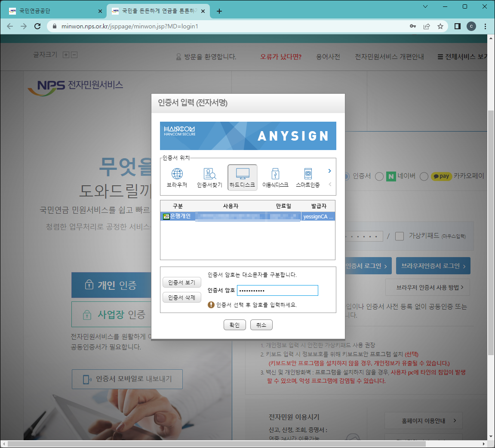Screen dimensions: 495x448
Task: Click 인증서 삭제 to delete the certificate
Action: coord(181,297)
